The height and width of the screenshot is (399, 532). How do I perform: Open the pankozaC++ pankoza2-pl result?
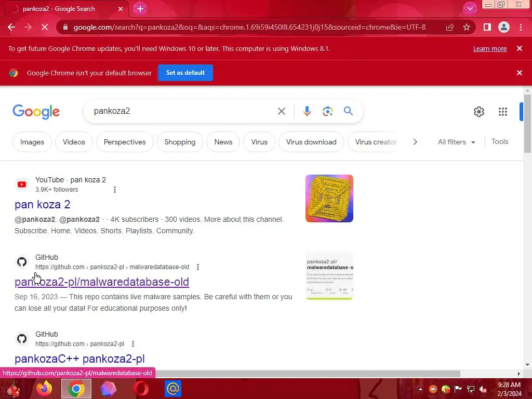79,358
